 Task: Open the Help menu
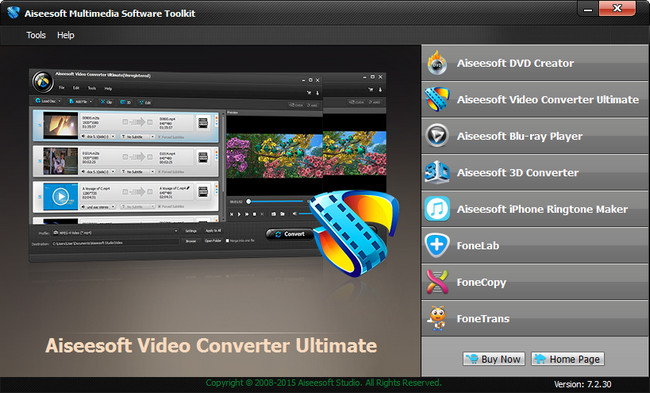click(65, 35)
